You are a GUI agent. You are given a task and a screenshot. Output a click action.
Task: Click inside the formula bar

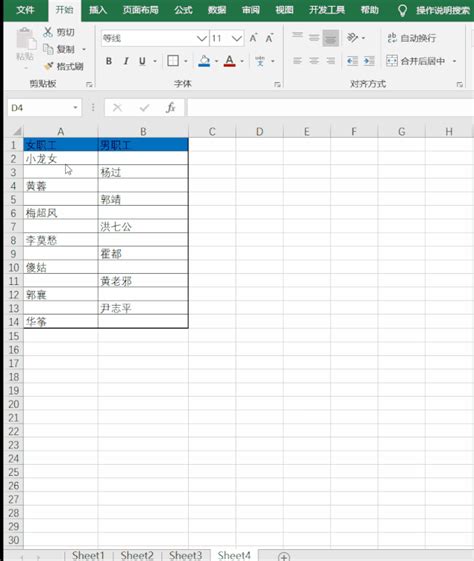click(x=330, y=108)
